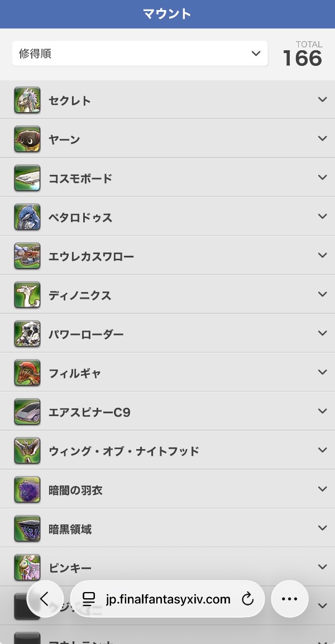Image resolution: width=335 pixels, height=644 pixels.
Task: Click the ディノニクス mount icon
Action: point(27,295)
